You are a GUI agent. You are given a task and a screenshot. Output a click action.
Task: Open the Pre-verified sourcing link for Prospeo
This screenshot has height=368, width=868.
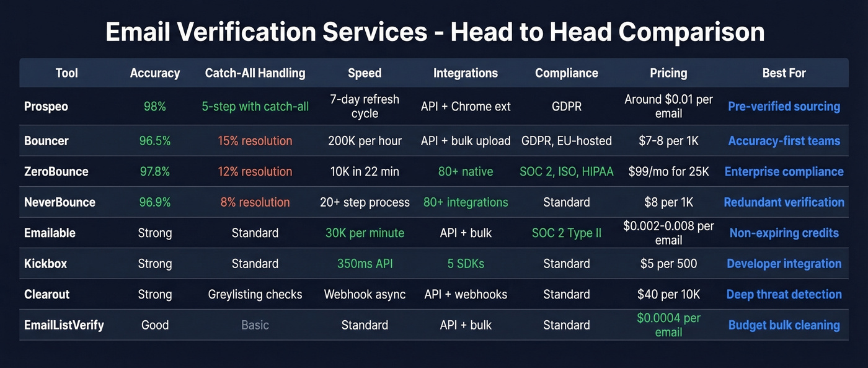[x=784, y=106]
